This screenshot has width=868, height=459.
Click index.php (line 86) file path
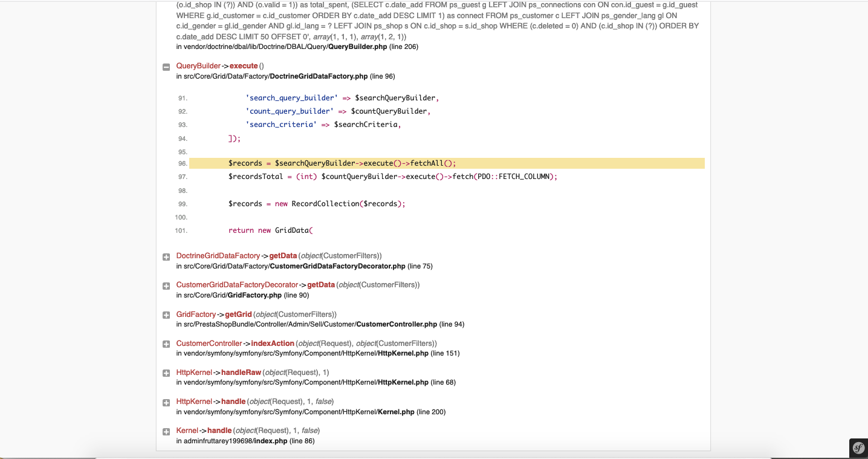coord(245,441)
